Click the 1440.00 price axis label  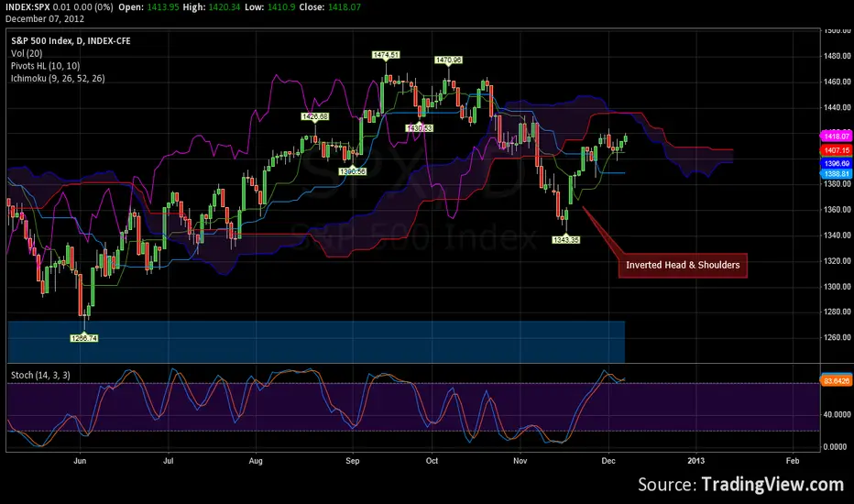(838, 107)
